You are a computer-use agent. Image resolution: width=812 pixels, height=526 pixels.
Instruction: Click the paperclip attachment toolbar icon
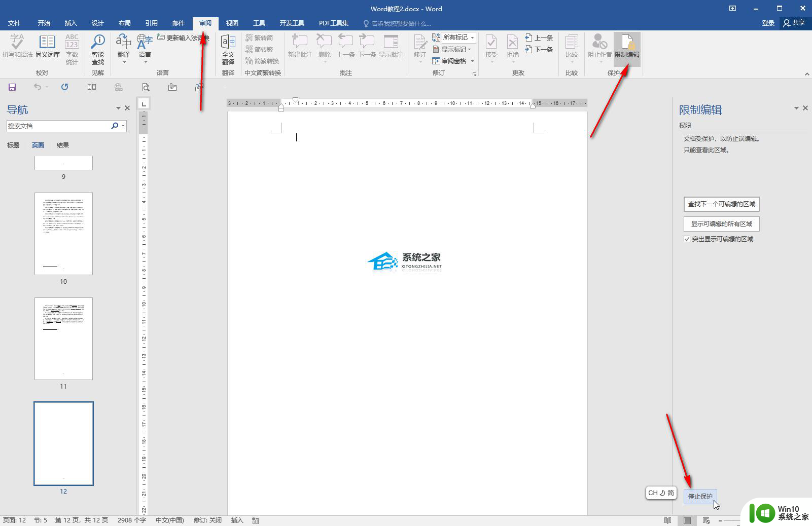tap(172, 87)
